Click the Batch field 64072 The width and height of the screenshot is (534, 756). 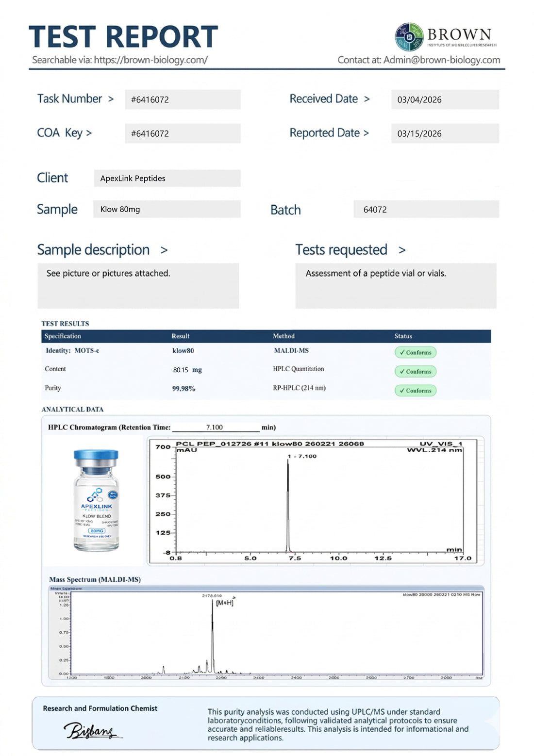pyautogui.click(x=426, y=209)
